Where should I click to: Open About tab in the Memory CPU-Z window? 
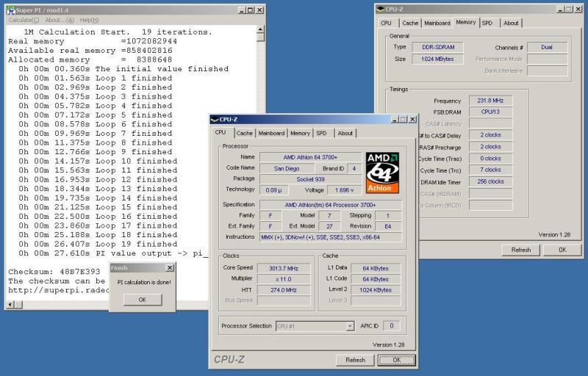[x=511, y=23]
